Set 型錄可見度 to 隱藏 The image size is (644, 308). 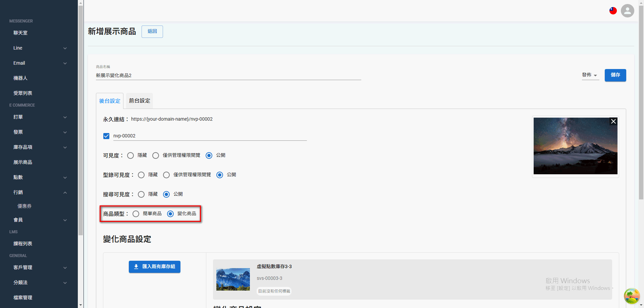[141, 175]
